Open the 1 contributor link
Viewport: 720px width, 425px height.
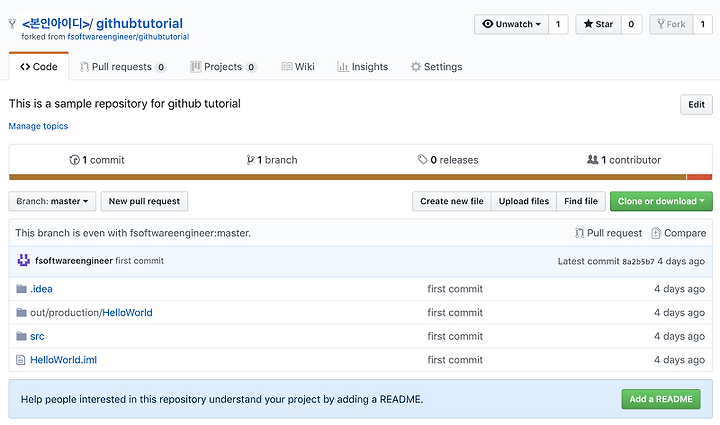(x=624, y=160)
